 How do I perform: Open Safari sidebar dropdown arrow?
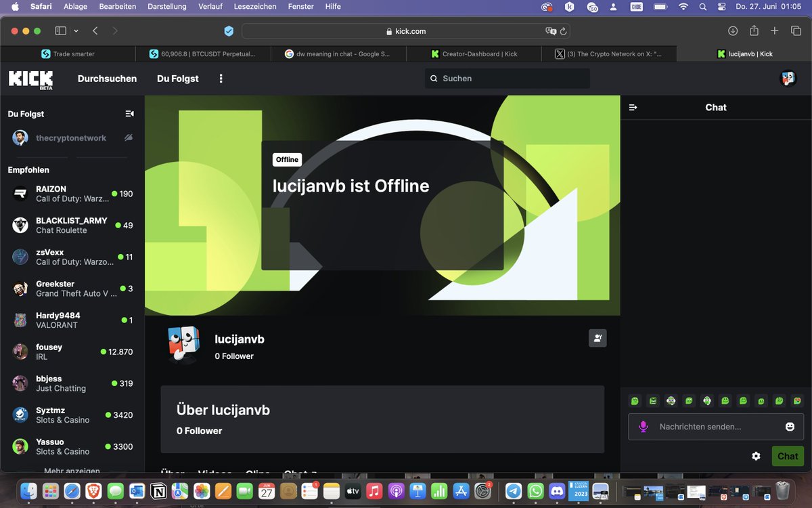point(76,31)
